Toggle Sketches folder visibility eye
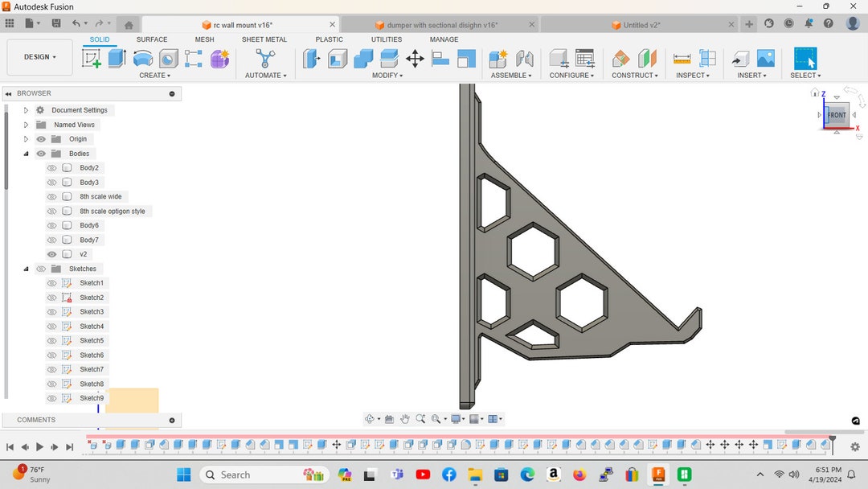Image resolution: width=868 pixels, height=489 pixels. tap(41, 269)
